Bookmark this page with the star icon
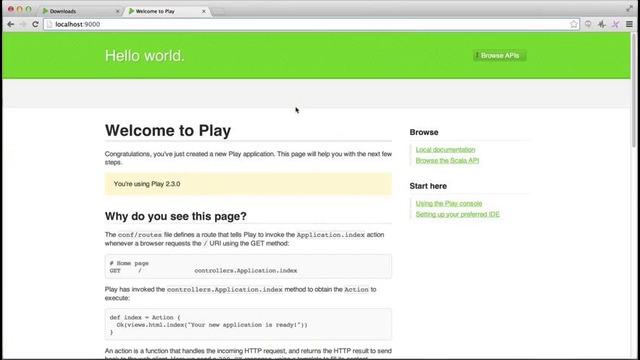The image size is (640, 360). (573, 24)
